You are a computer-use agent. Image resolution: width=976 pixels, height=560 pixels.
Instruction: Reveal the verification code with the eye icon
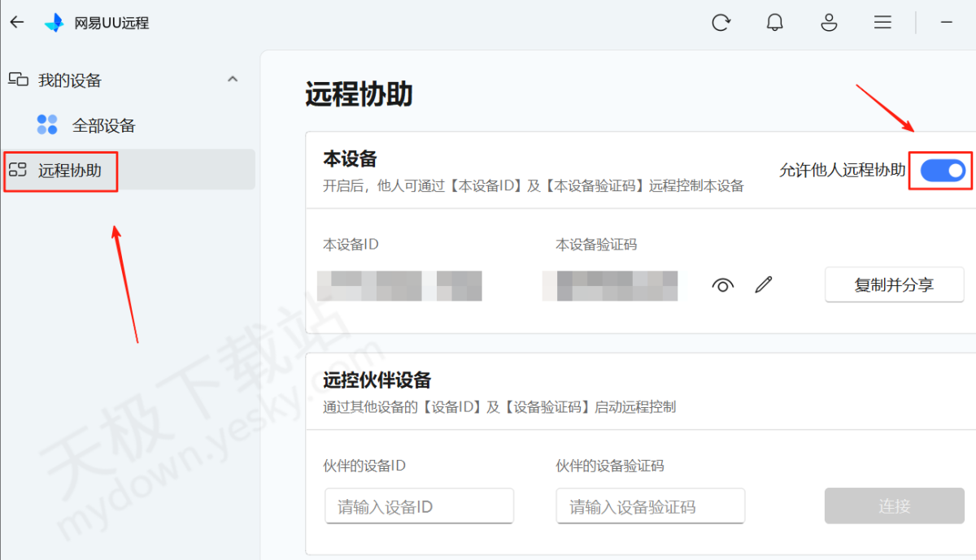(x=722, y=284)
